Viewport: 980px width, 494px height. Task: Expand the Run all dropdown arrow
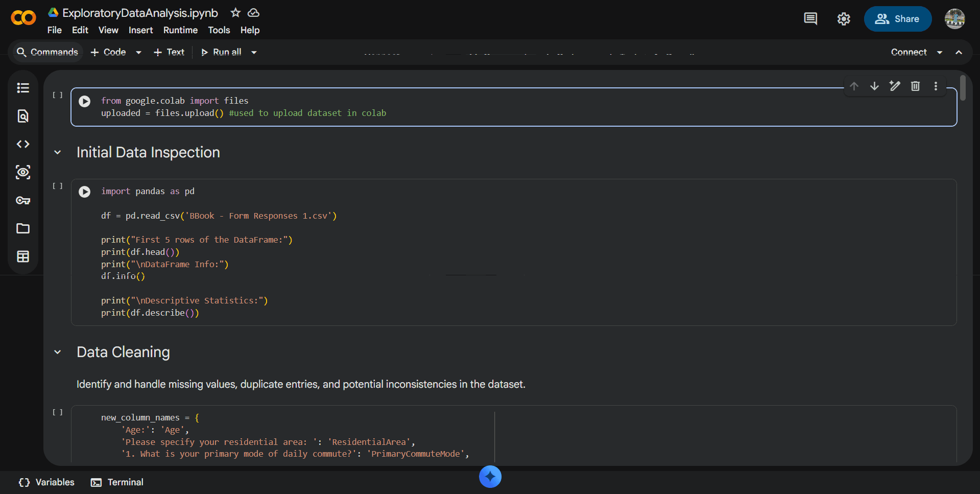tap(254, 52)
